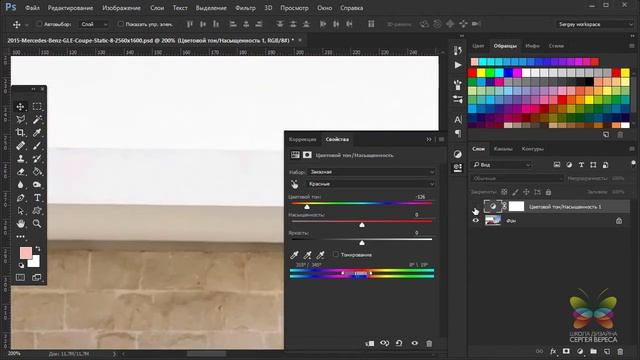Click the Hue value field showing -126
The height and width of the screenshot is (360, 640).
420,197
